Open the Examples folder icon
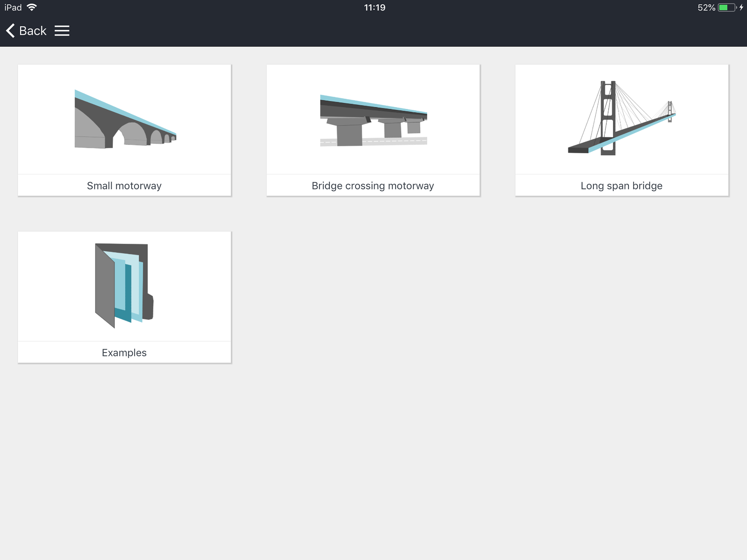This screenshot has width=747, height=560. [124, 285]
